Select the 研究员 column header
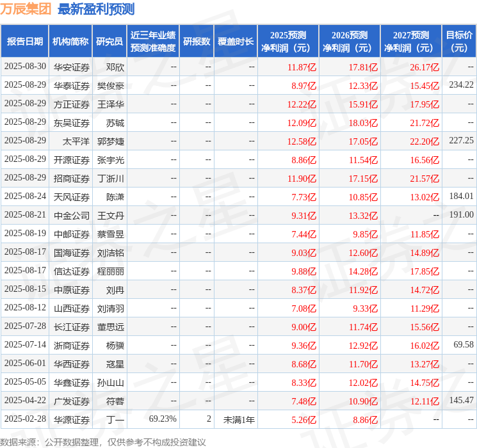Screen dimensions: 477x448 pos(109,42)
